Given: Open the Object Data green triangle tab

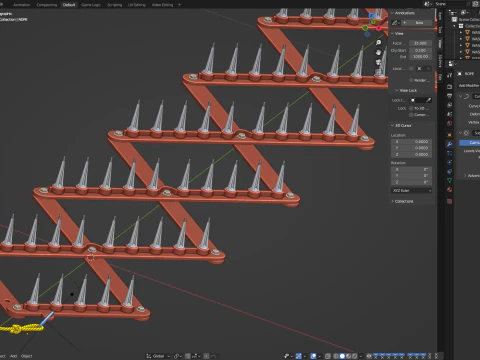Looking at the screenshot, I should point(449,181).
